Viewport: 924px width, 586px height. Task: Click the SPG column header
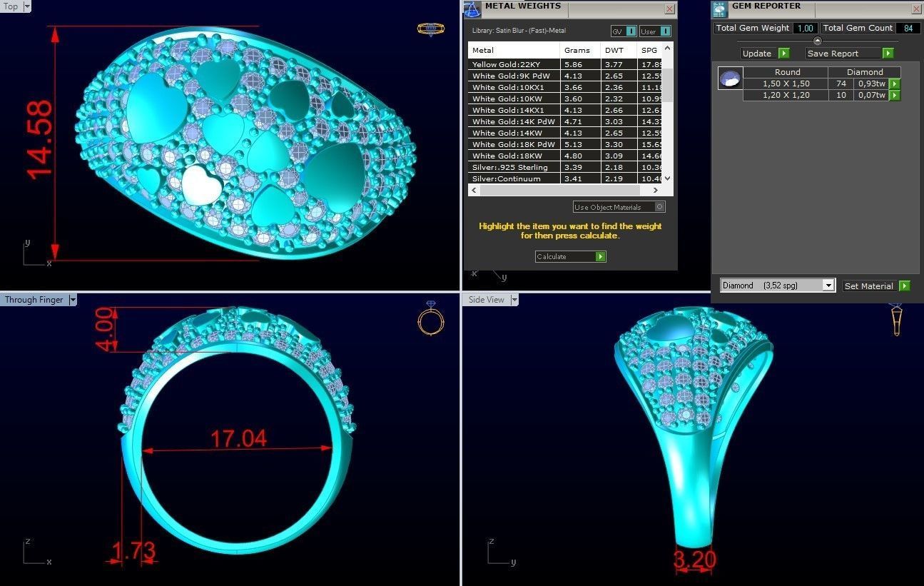649,50
